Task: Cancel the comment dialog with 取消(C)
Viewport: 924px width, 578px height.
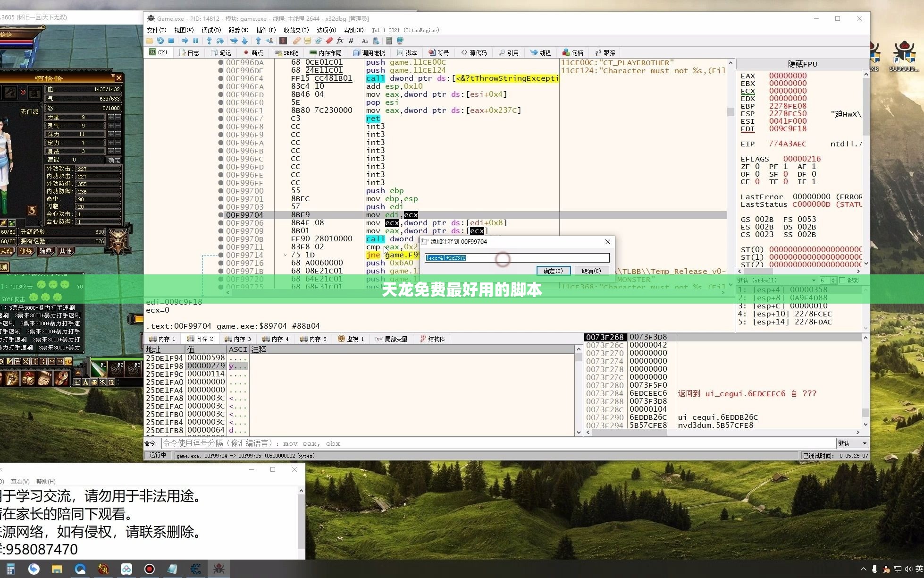Action: click(591, 271)
